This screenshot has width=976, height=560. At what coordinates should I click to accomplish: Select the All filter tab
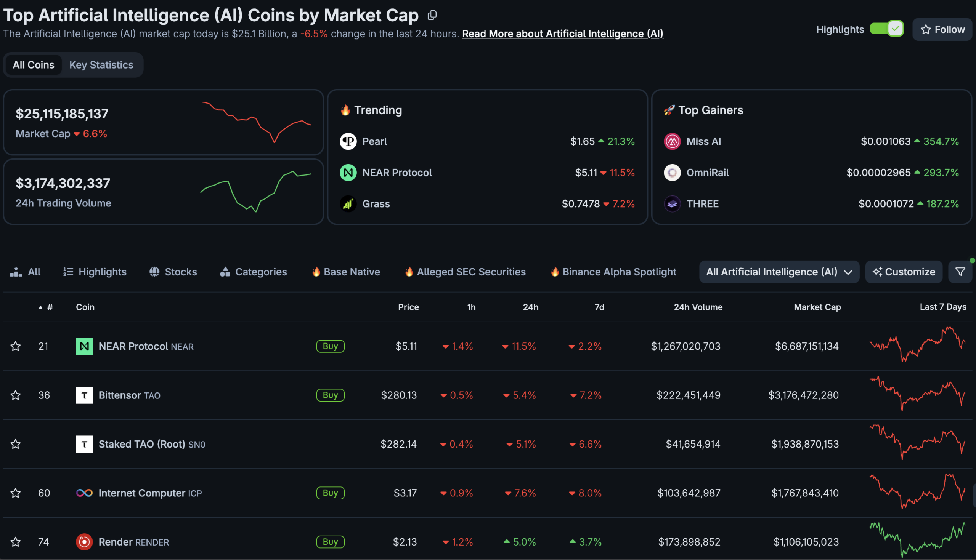coord(26,272)
